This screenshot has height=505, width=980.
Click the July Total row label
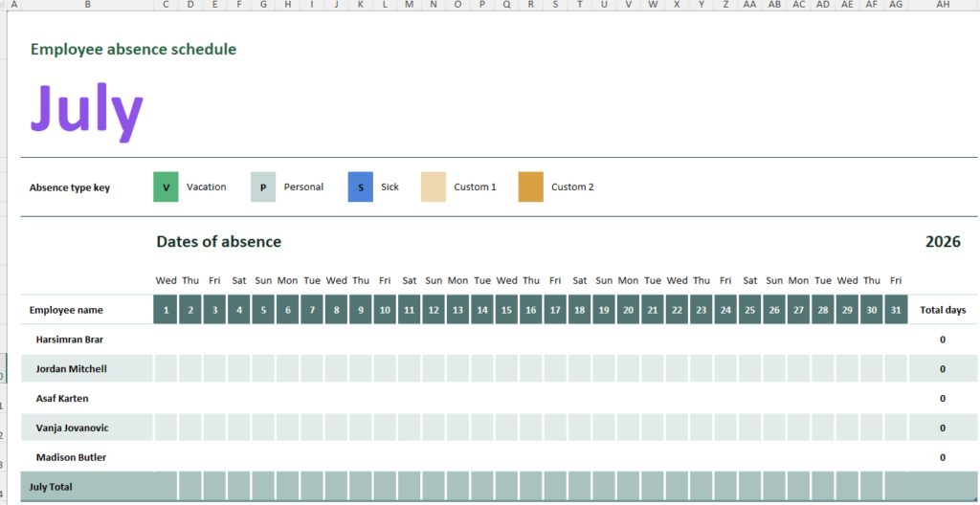tap(51, 487)
